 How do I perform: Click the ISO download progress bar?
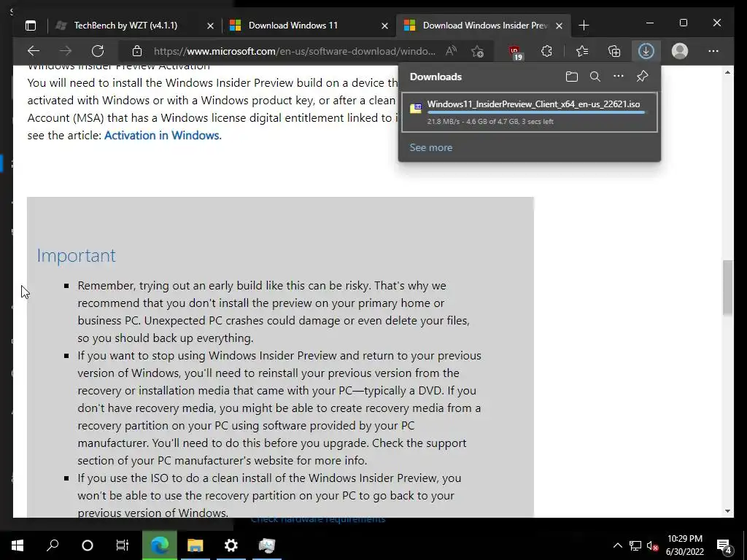[536, 113]
